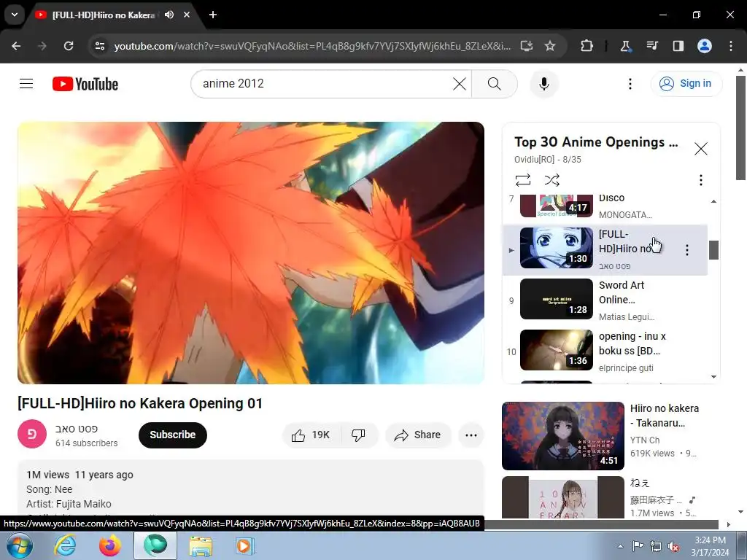Screen dimensions: 747x560
Task: Select the Hiiro no Kakera browser tab
Action: (102, 15)
